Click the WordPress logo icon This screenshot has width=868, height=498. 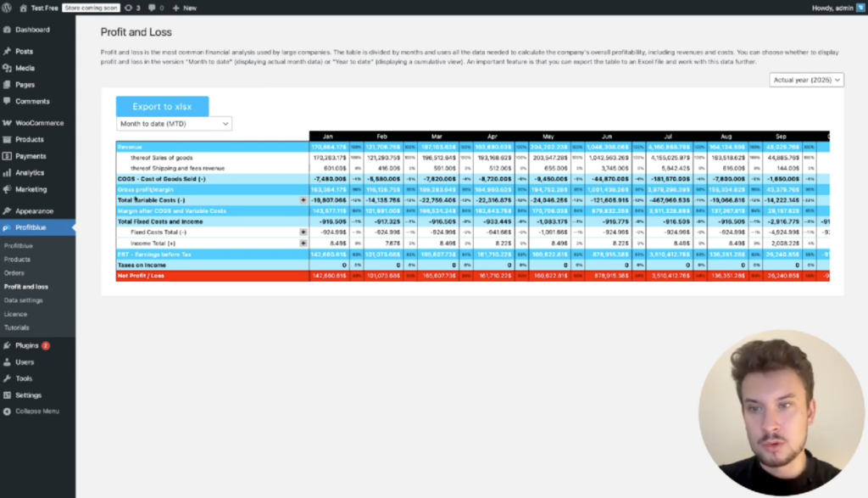click(7, 8)
